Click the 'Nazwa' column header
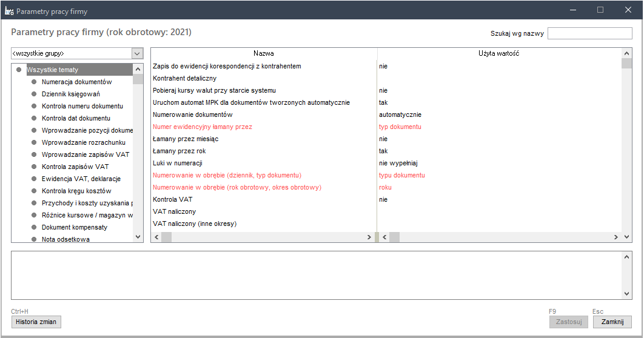Image resolution: width=644 pixels, height=338 pixels. (264, 53)
